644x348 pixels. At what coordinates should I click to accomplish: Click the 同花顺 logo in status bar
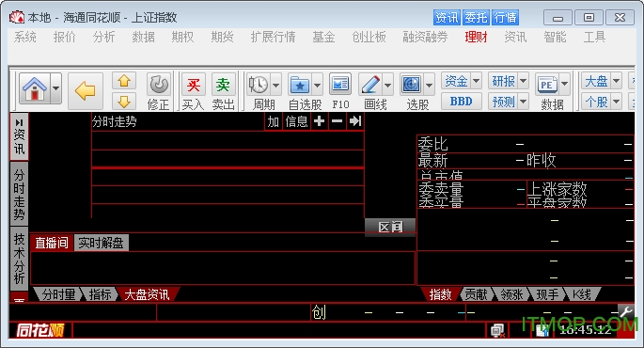coord(40,330)
